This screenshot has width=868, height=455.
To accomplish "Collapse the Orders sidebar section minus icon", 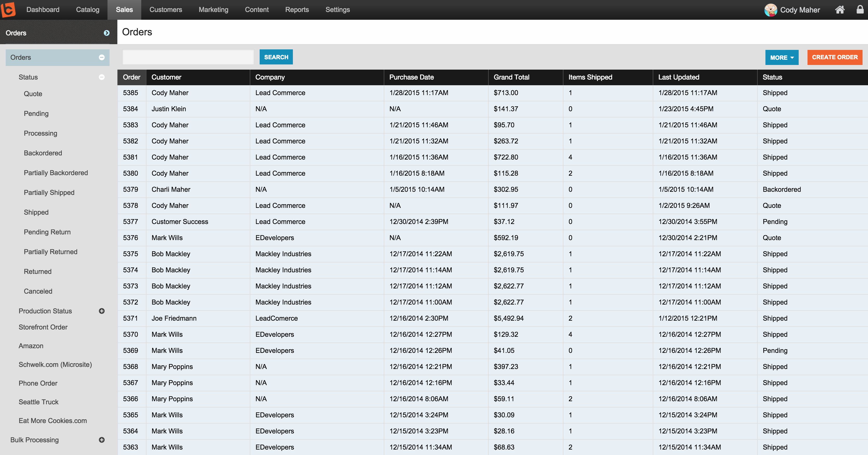I will coord(102,57).
